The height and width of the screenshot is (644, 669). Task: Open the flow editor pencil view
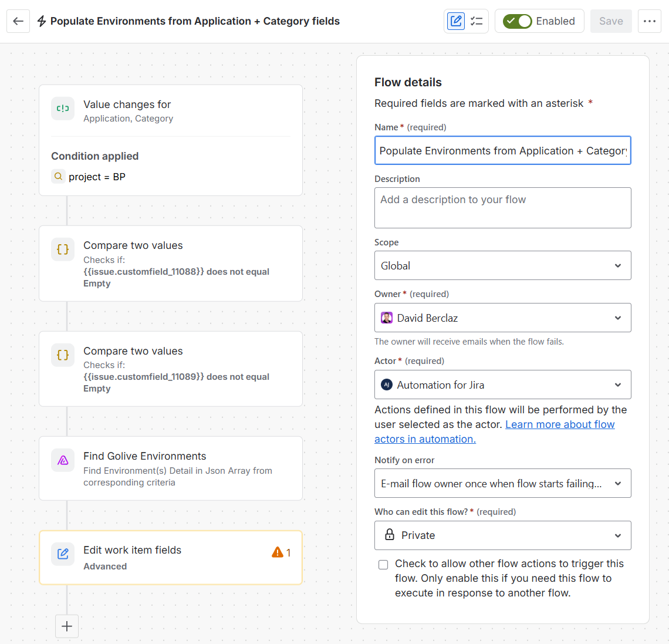(x=455, y=21)
